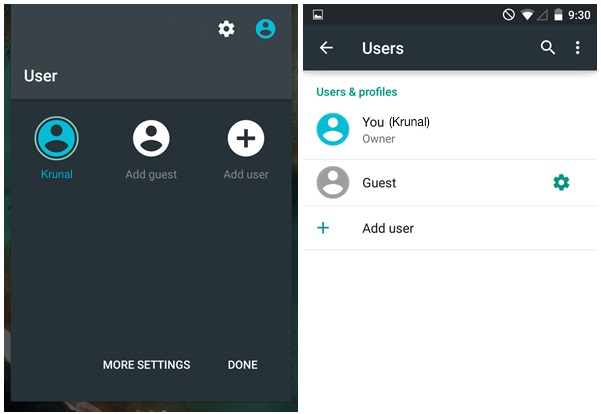
Task: Open the You (Krunal) Owner entry
Action: [450, 130]
